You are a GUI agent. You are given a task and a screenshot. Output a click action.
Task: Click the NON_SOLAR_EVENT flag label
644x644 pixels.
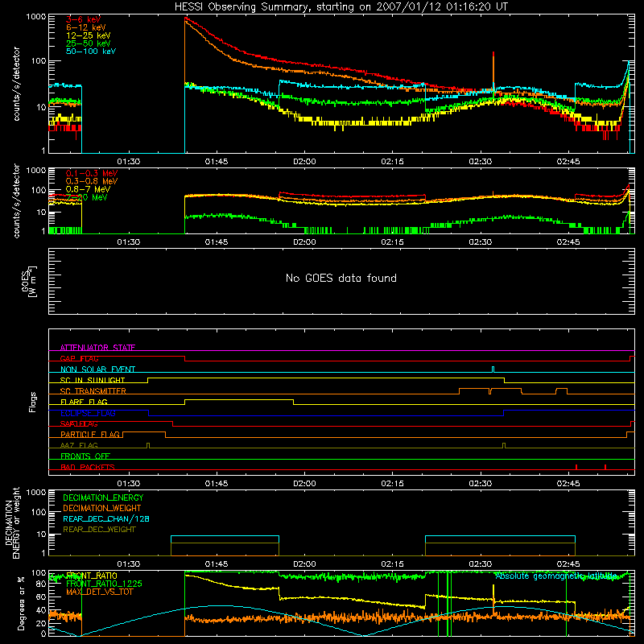pyautogui.click(x=97, y=369)
